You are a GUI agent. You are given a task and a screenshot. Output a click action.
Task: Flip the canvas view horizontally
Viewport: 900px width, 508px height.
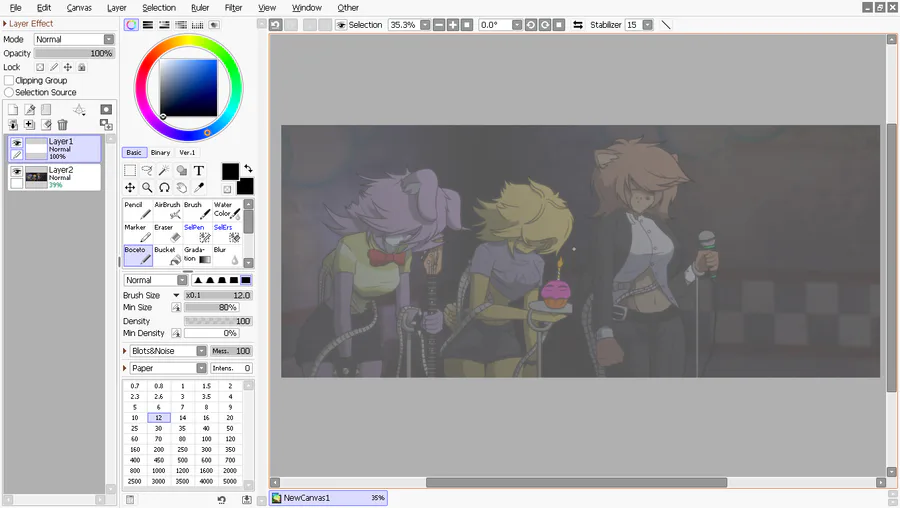pos(578,25)
